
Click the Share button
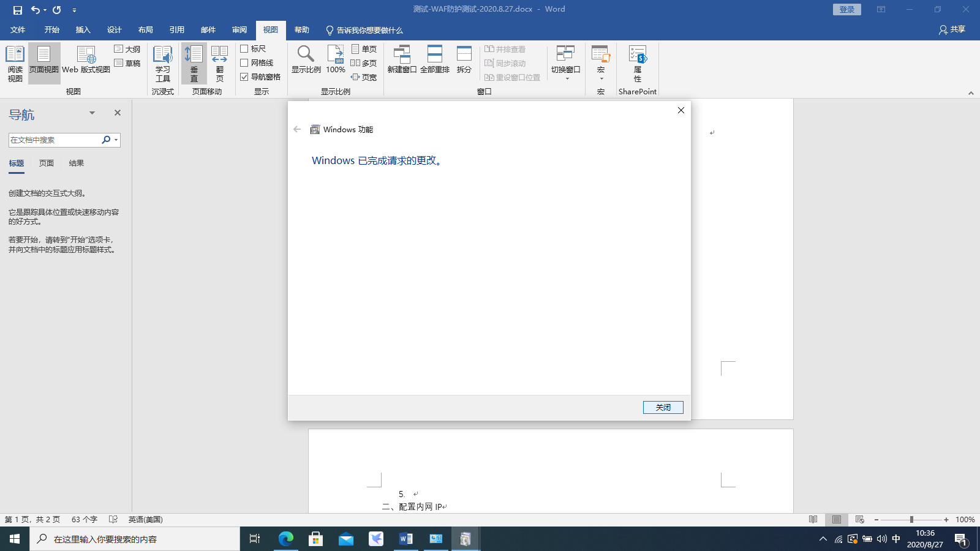952,30
